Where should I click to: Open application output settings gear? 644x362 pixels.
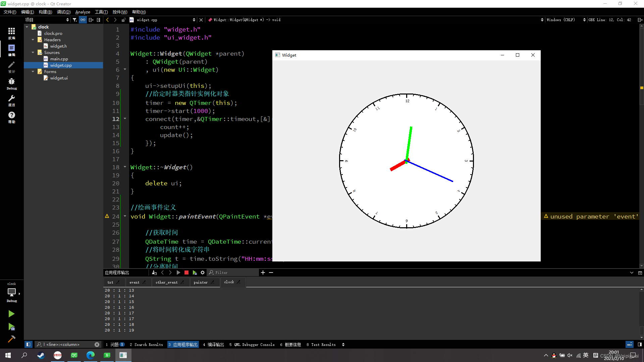pyautogui.click(x=203, y=273)
